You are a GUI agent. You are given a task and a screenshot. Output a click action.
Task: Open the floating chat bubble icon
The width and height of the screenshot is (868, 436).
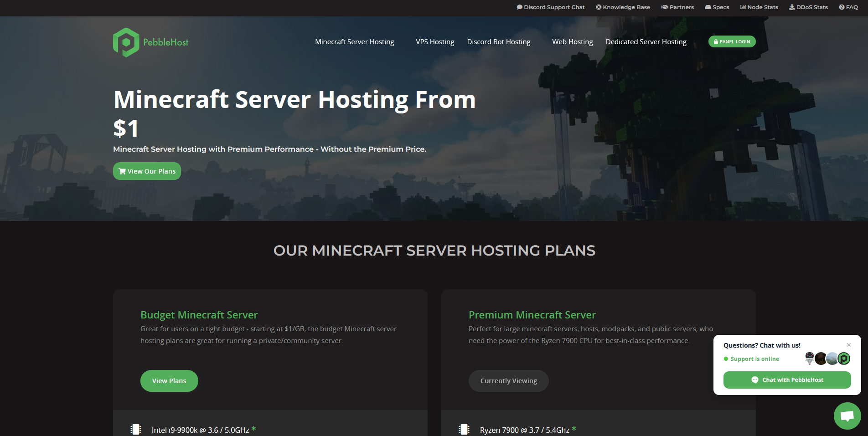click(847, 415)
